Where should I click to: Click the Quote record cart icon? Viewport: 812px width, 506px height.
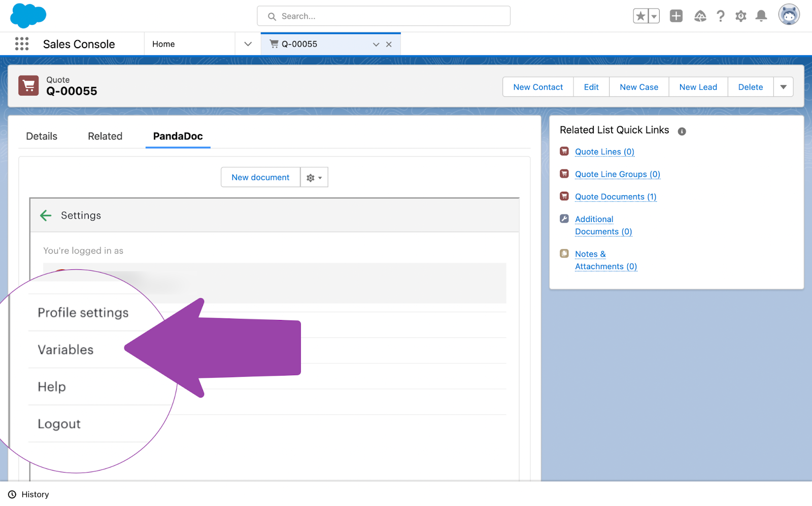(x=28, y=86)
